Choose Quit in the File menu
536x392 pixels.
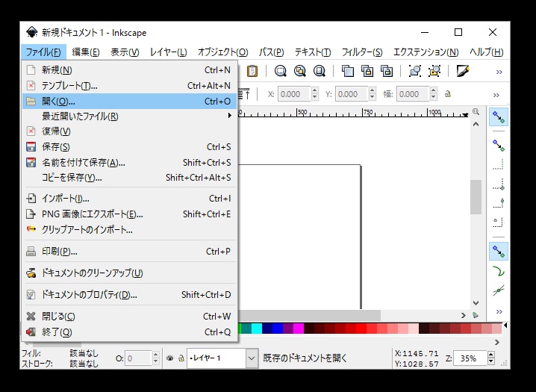pos(130,332)
